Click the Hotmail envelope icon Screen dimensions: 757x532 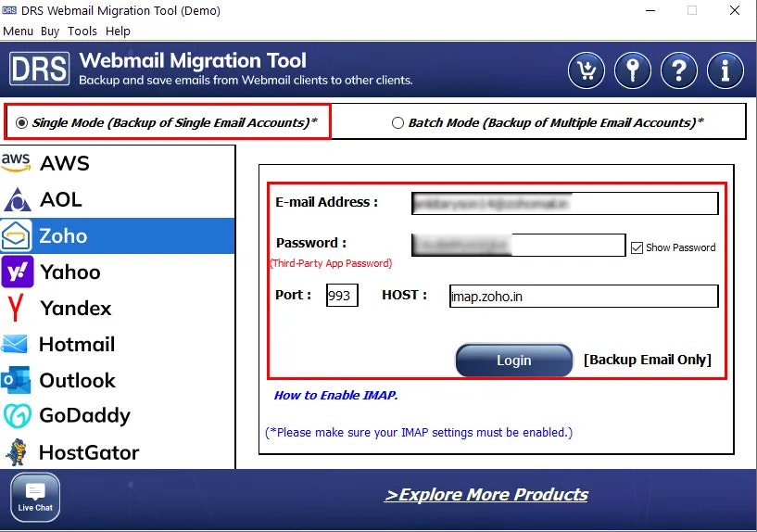point(15,344)
